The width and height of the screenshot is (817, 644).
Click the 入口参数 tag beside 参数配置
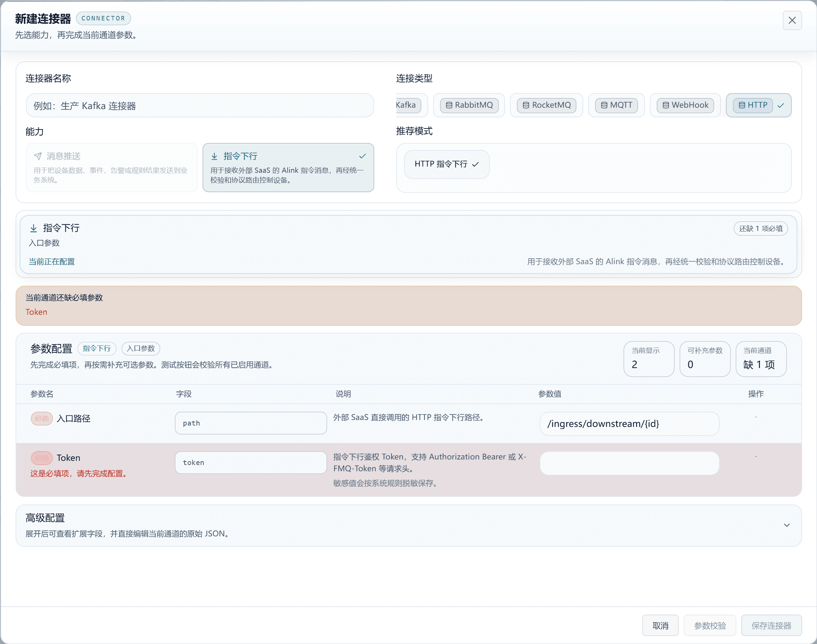pyautogui.click(x=141, y=348)
